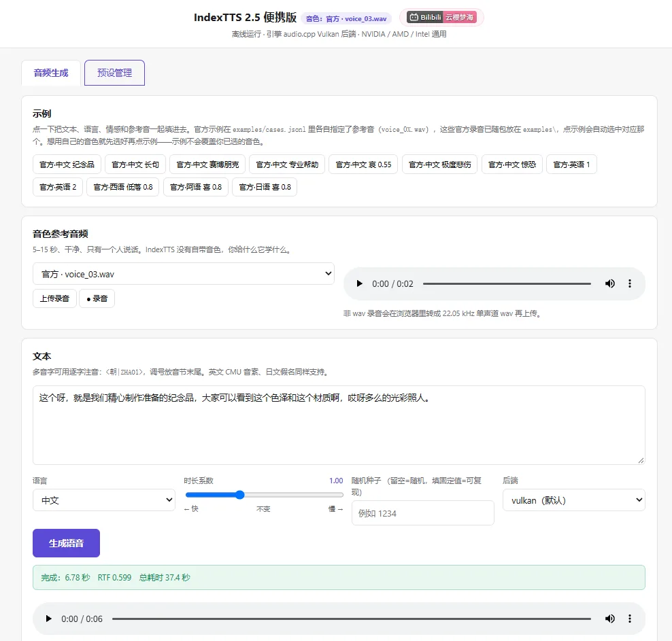
Task: Click the IndexTTS 2.5 便携版 title
Action: pyautogui.click(x=245, y=17)
